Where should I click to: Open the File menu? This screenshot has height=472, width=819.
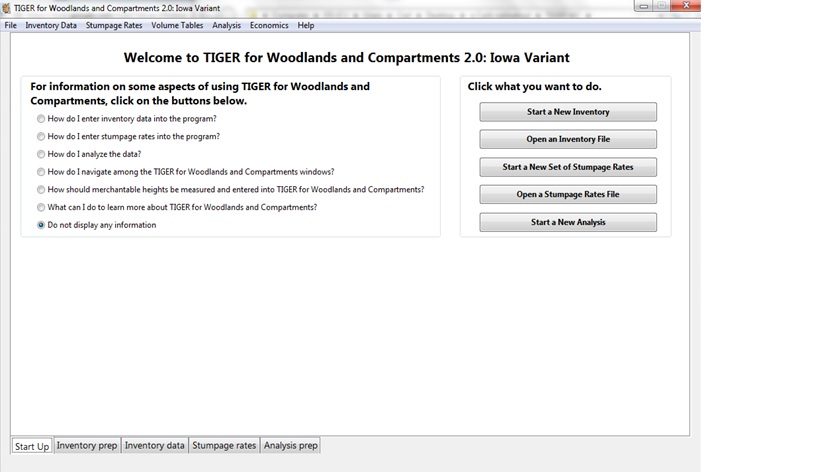(10, 25)
